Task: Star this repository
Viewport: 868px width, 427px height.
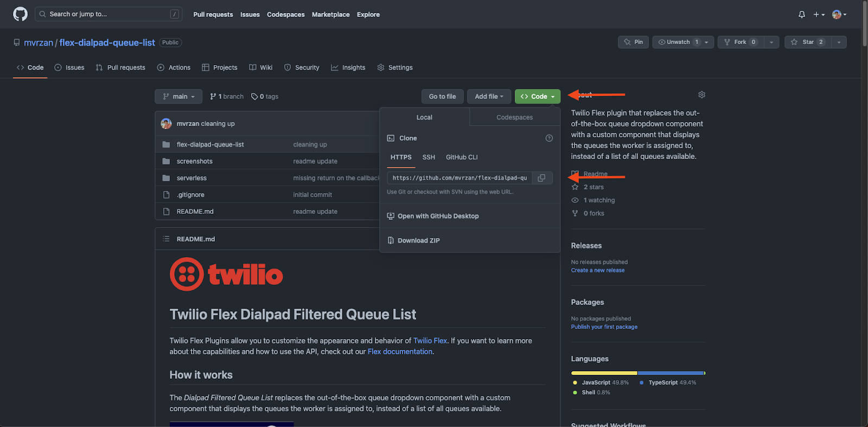Action: (808, 42)
